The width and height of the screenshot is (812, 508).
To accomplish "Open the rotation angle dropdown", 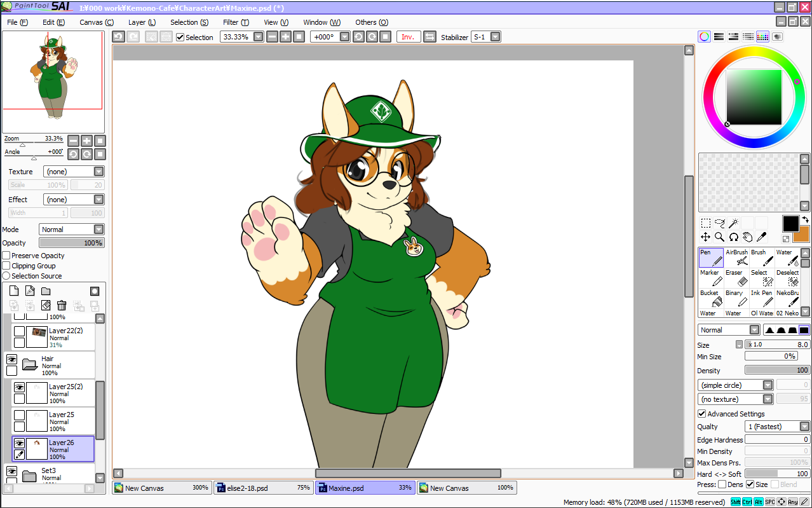I will [344, 37].
